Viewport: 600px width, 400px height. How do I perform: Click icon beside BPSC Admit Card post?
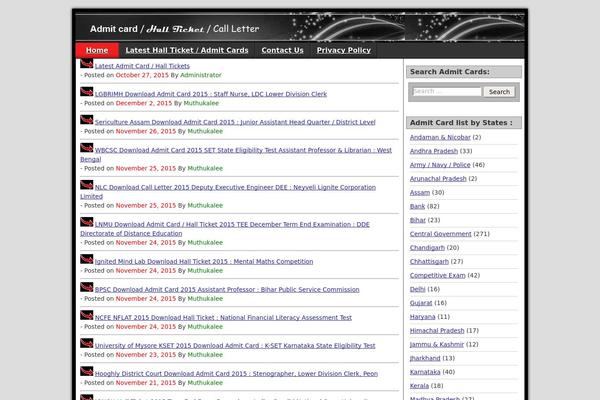click(86, 287)
